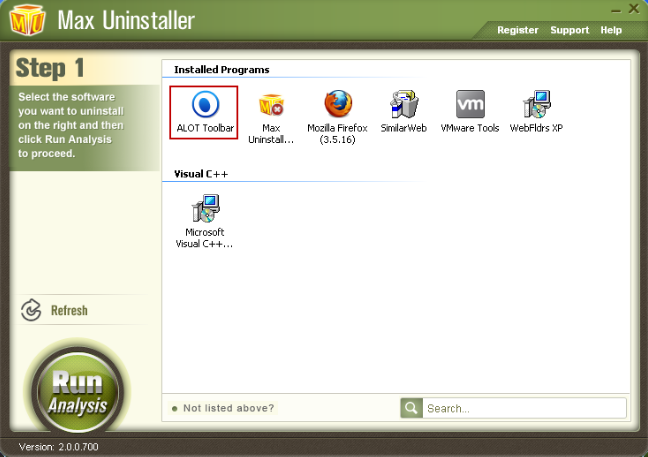This screenshot has width=648, height=457.
Task: Click the Microsoft Visual C++... label
Action: click(204, 238)
